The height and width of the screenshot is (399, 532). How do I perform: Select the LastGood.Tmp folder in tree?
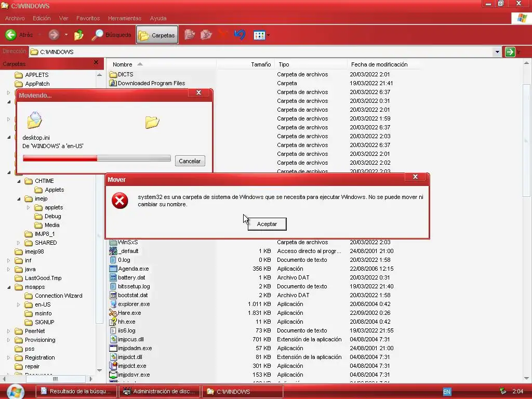click(x=38, y=278)
